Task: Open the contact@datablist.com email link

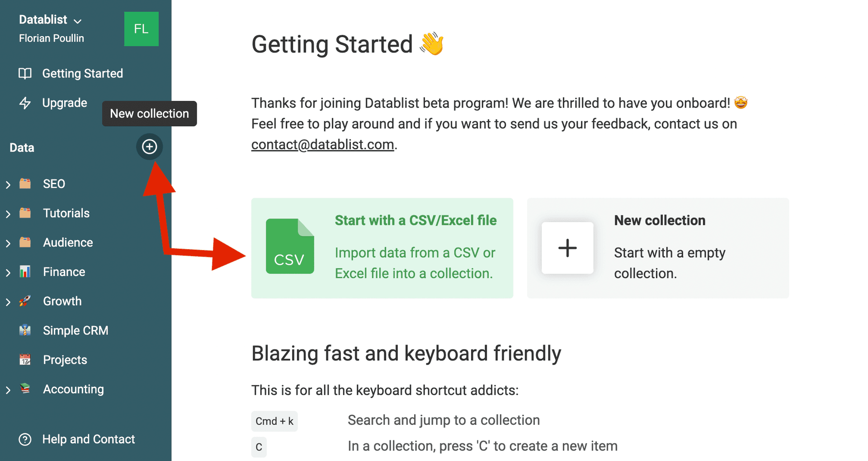Action: pyautogui.click(x=322, y=145)
